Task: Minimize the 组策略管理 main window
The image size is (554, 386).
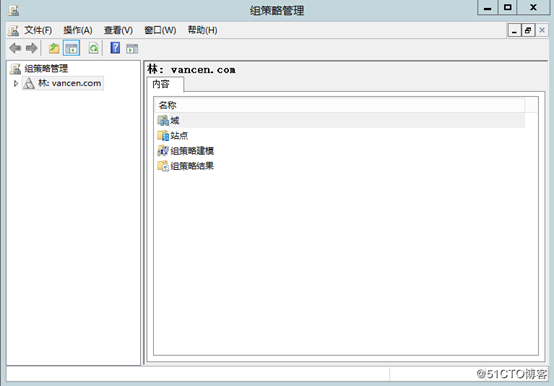Action: 488,7
